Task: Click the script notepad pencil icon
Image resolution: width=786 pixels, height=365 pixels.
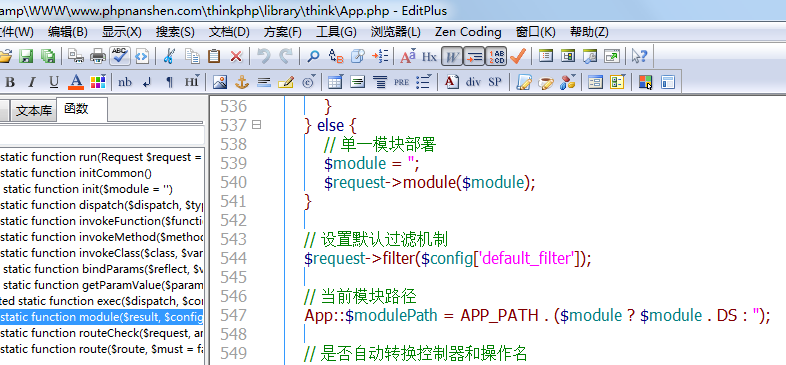Action: 524,82
